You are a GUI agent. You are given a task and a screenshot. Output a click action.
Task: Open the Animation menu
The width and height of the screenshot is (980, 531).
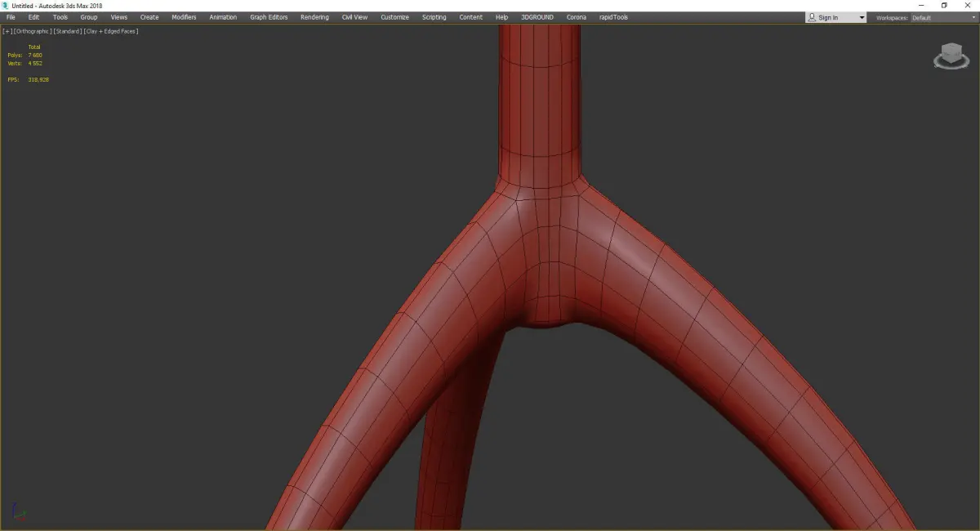click(x=223, y=17)
